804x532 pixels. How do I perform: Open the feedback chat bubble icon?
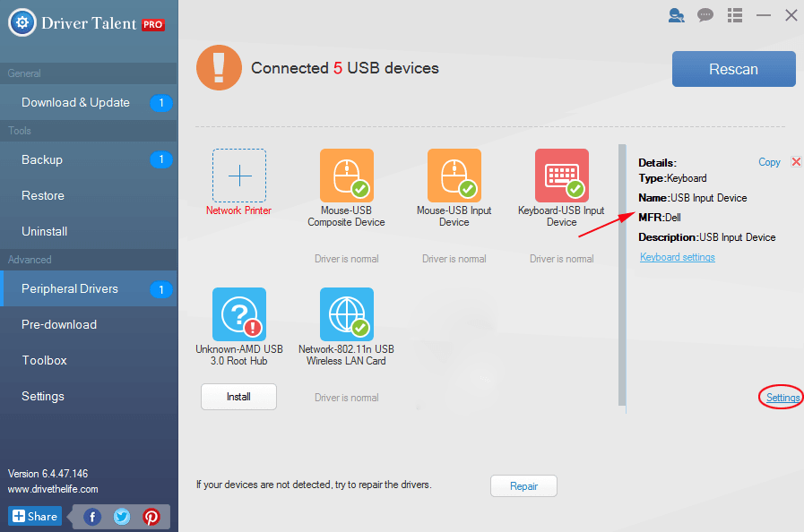point(705,15)
